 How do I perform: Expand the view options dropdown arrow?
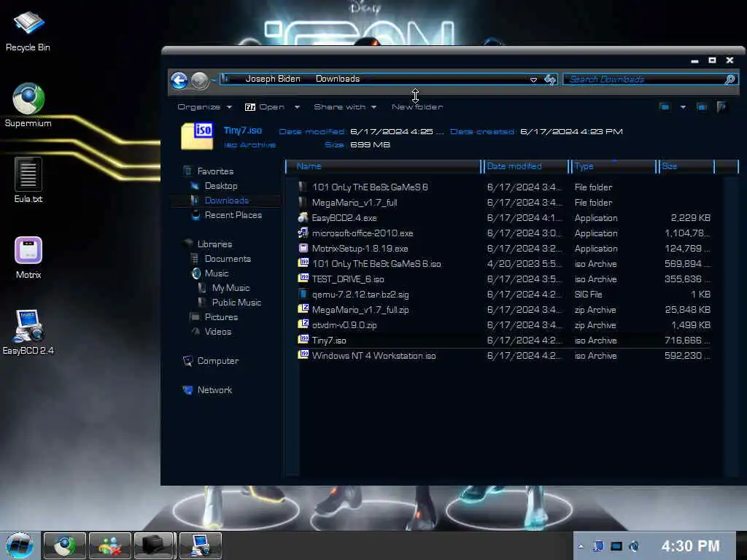(683, 106)
